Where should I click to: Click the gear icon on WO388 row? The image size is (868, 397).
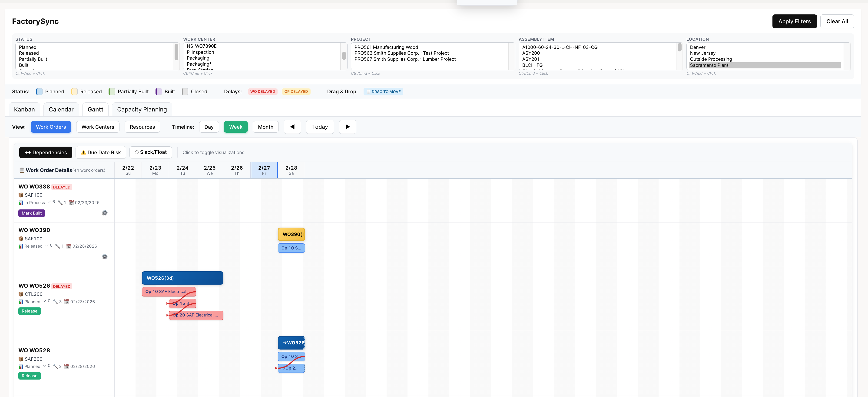click(104, 213)
